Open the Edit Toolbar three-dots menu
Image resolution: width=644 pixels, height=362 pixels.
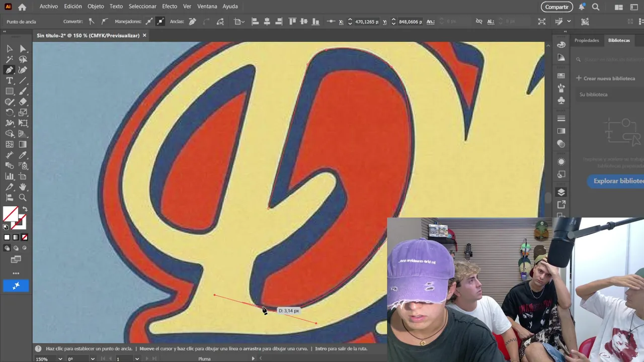tap(16, 274)
